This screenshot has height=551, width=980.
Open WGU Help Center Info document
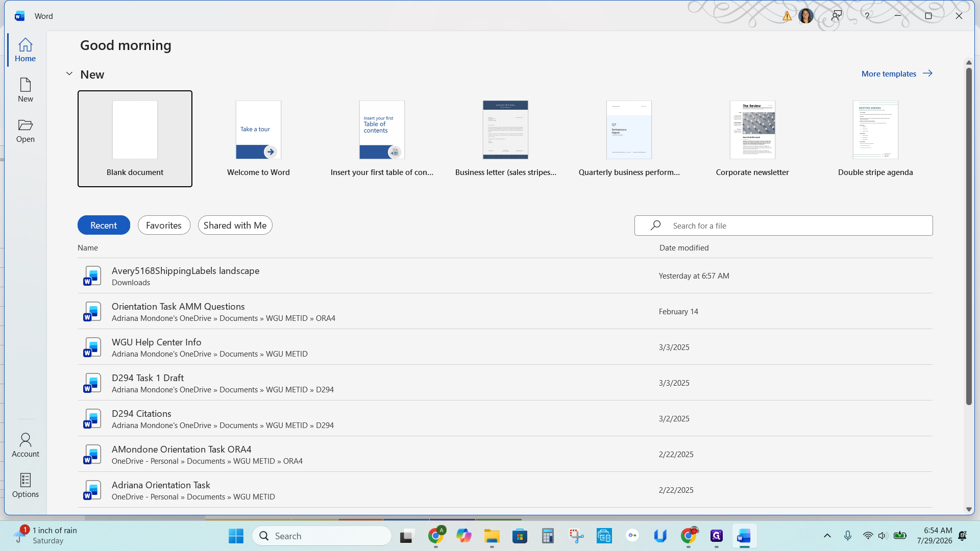click(505, 347)
